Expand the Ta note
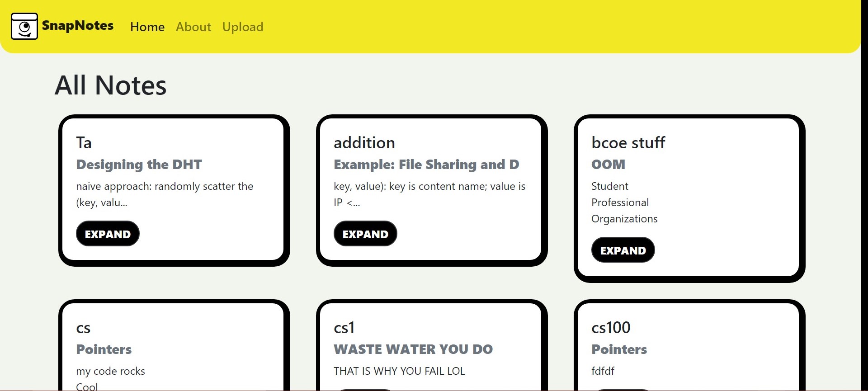 click(108, 234)
